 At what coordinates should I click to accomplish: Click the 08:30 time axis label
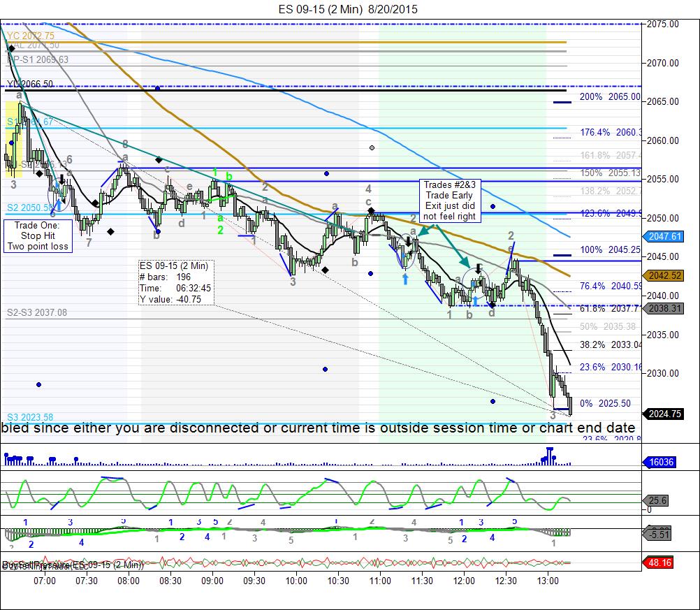click(x=170, y=581)
